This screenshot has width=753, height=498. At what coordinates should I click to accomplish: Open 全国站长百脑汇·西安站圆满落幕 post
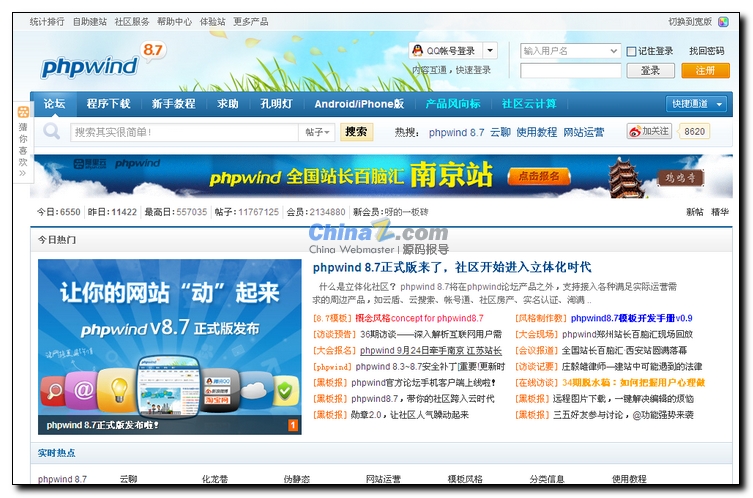(624, 351)
